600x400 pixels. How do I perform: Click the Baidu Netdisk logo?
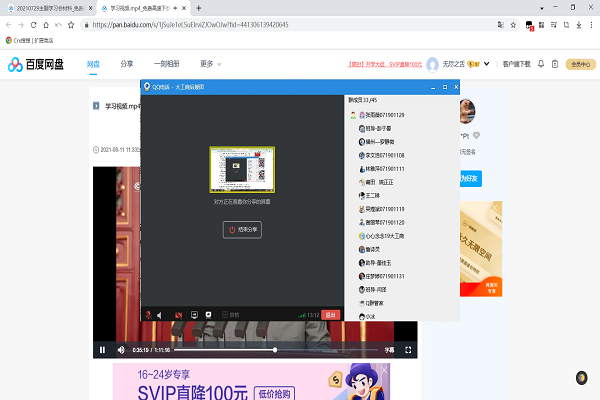(x=36, y=64)
